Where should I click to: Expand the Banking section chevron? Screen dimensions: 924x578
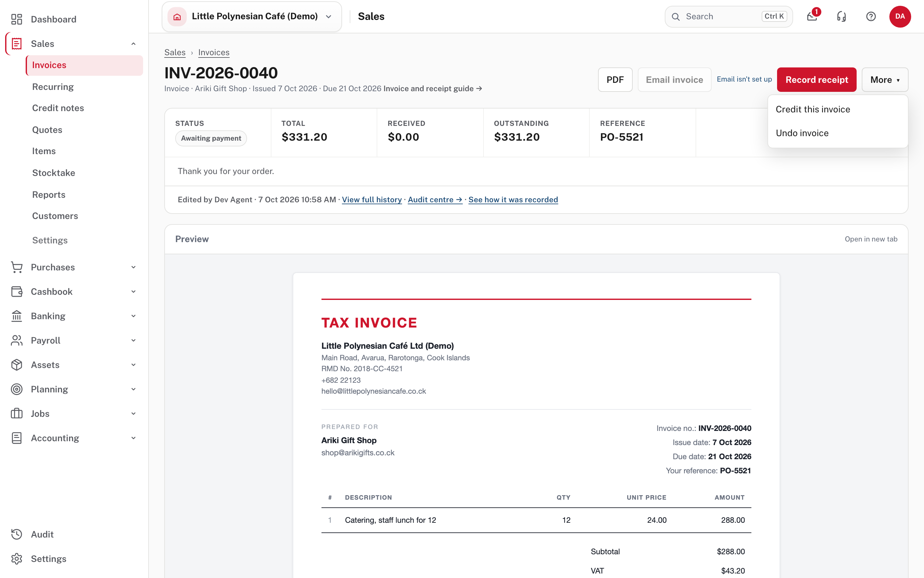point(133,316)
